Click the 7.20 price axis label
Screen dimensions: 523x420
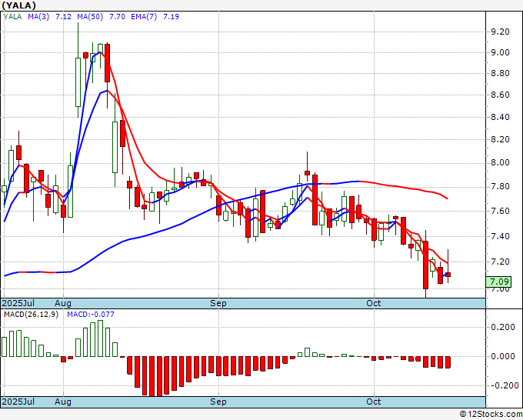coord(500,262)
